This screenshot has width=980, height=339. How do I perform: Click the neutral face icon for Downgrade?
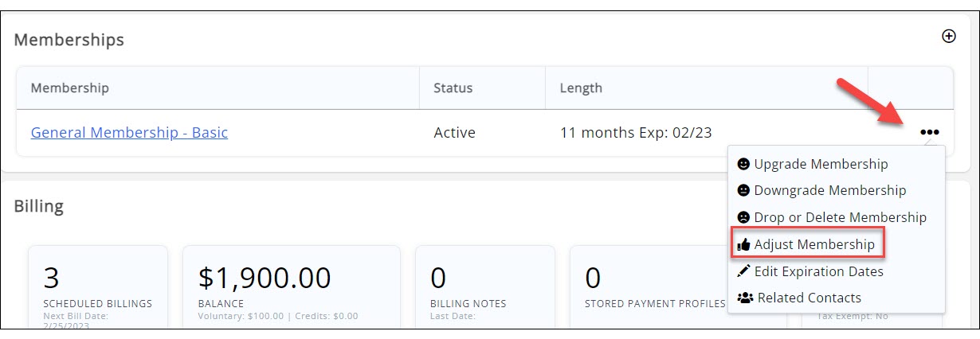pos(743,191)
